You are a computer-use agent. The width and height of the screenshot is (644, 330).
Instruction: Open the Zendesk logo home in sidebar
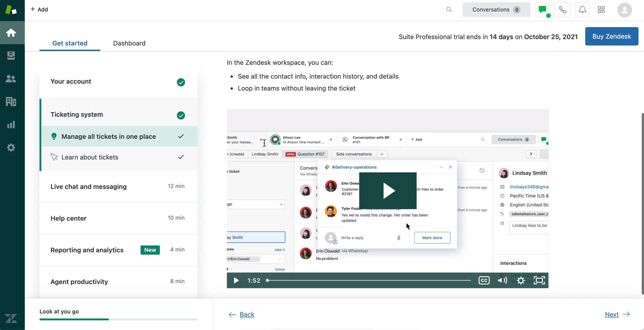(11, 10)
